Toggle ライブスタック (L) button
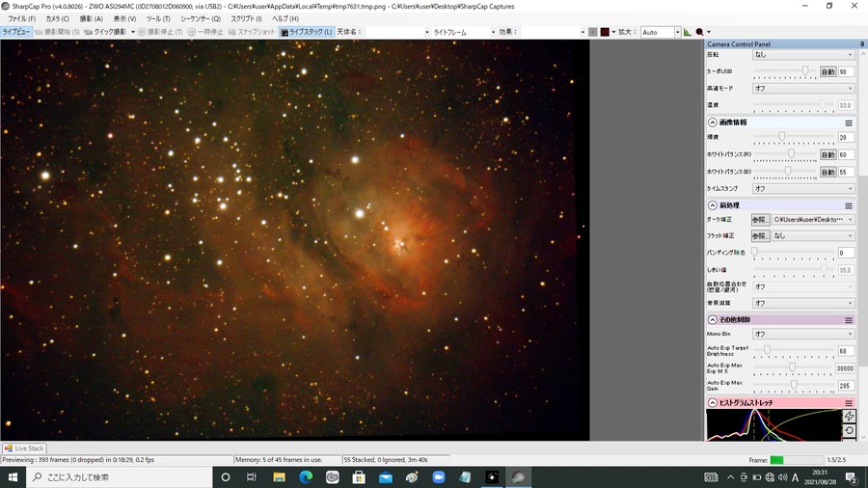This screenshot has height=488, width=868. tap(306, 32)
